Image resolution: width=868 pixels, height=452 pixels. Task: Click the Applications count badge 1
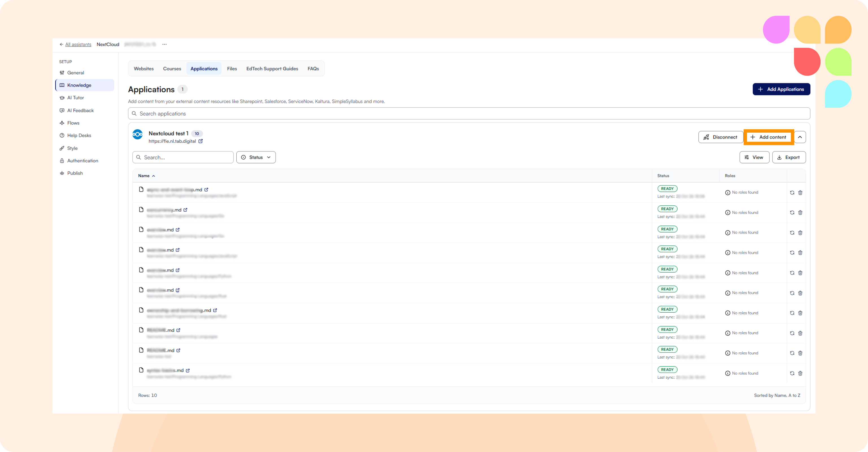pyautogui.click(x=182, y=89)
